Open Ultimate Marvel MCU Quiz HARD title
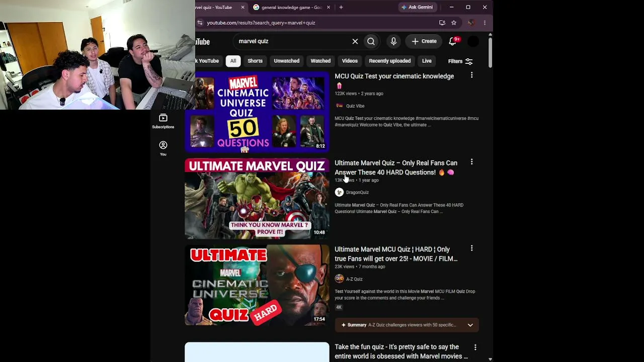The image size is (644, 362). coord(396,254)
